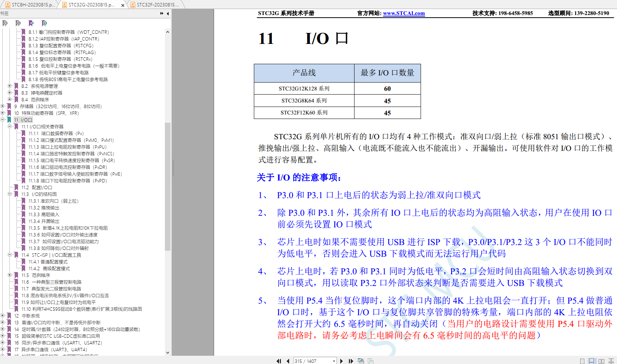
Task: Collapse the bookmarks panel with the left arrow
Action: 168,14
